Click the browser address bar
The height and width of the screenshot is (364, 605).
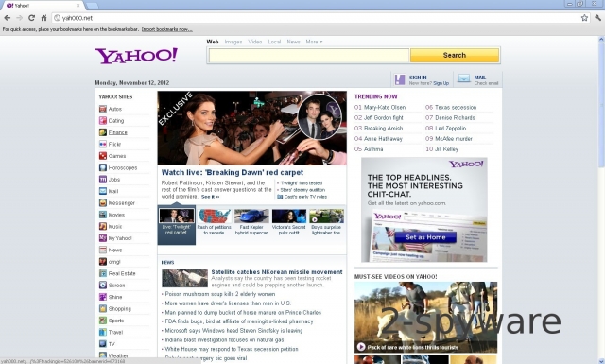click(x=320, y=18)
